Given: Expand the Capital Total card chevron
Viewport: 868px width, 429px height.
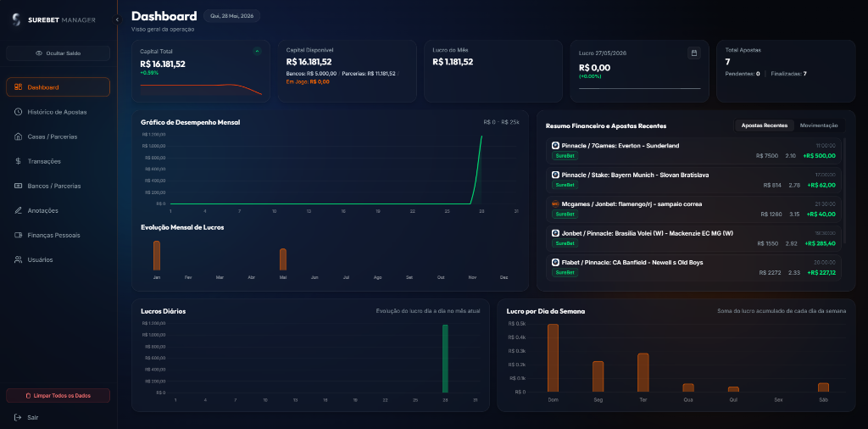Looking at the screenshot, I should 257,51.
